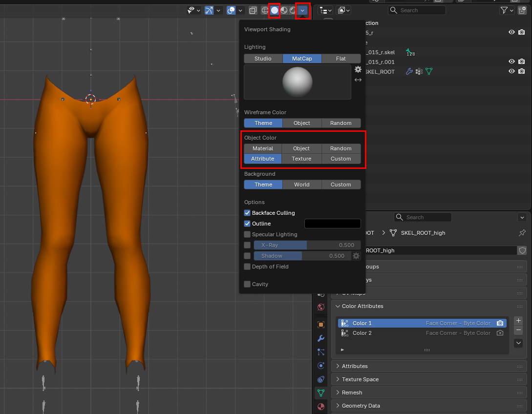Toggle X-Ray icon in viewport header

click(253, 11)
